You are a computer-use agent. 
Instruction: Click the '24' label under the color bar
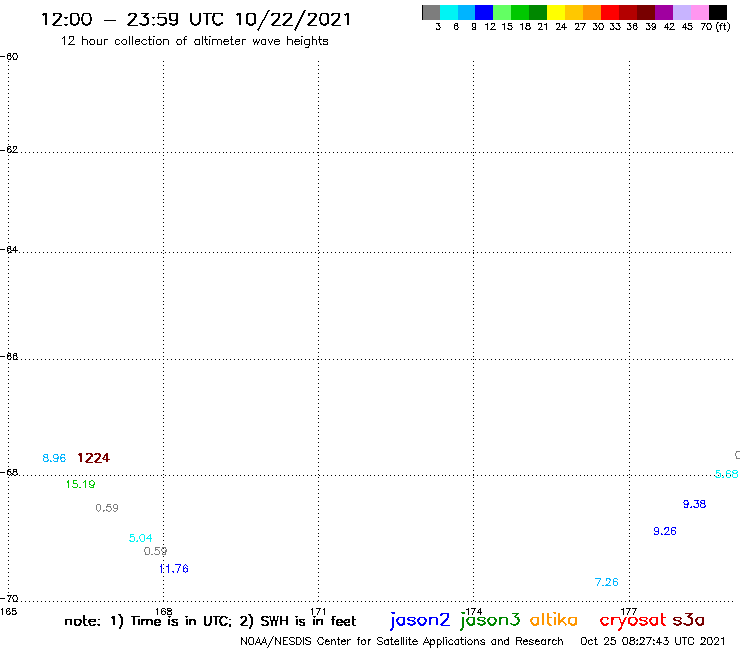point(561,27)
